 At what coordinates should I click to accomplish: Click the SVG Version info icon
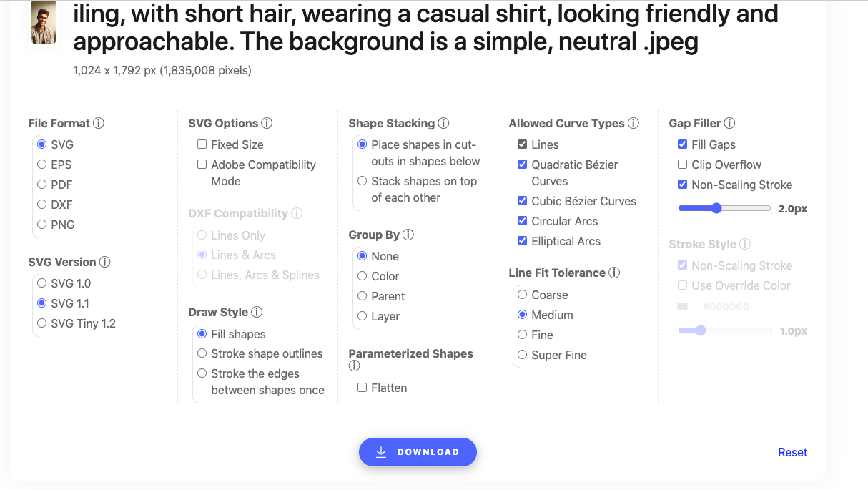coord(106,262)
